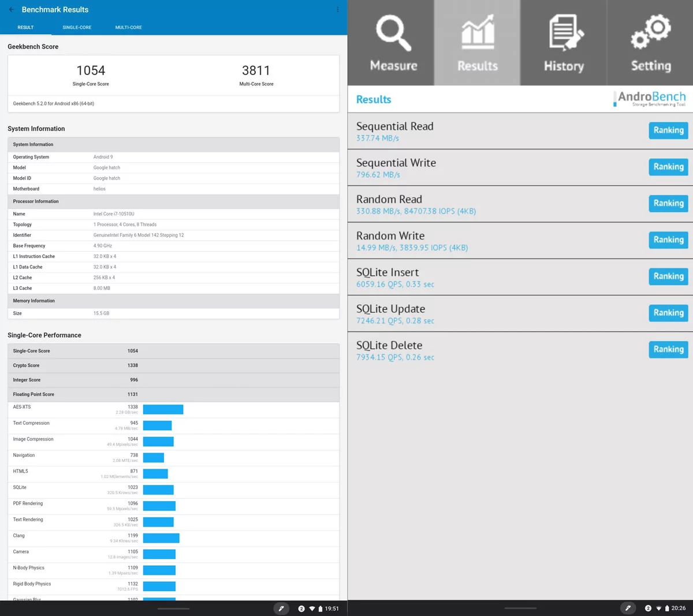The height and width of the screenshot is (616, 693).
Task: Select the GenuineIntel identifier text
Action: (x=139, y=235)
